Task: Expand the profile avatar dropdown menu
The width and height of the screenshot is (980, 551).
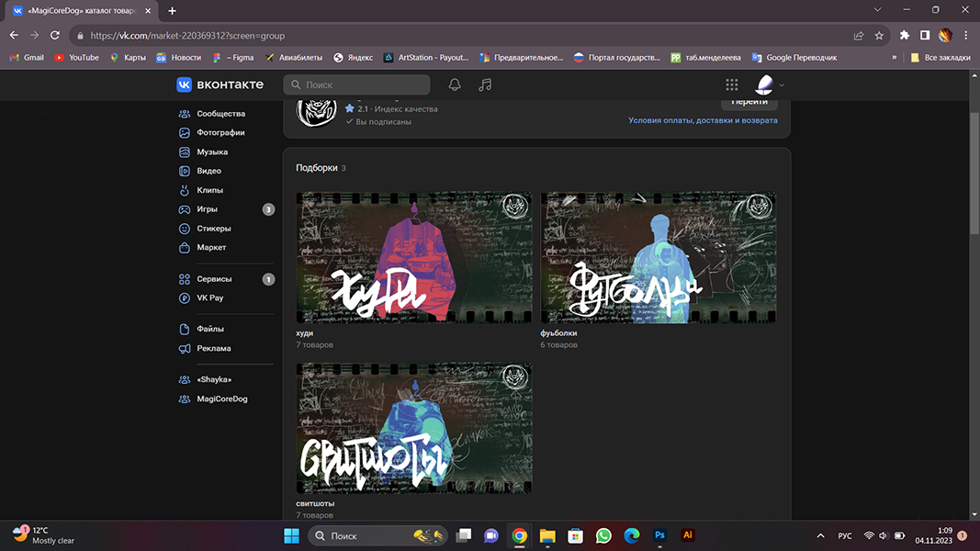Action: tap(769, 84)
